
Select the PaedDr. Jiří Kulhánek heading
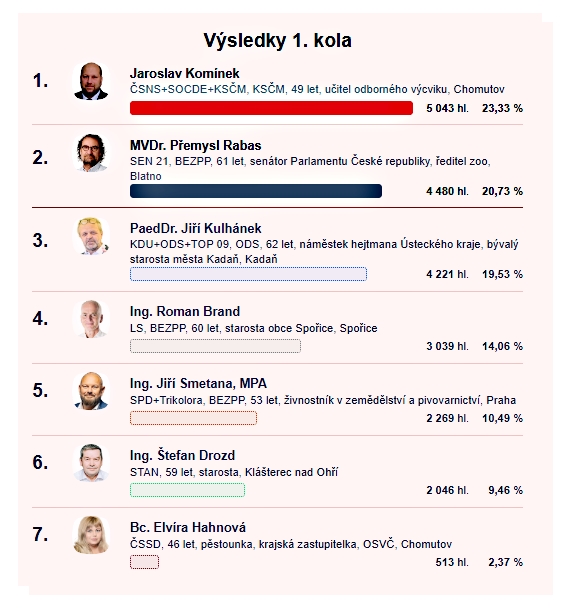[x=195, y=228]
